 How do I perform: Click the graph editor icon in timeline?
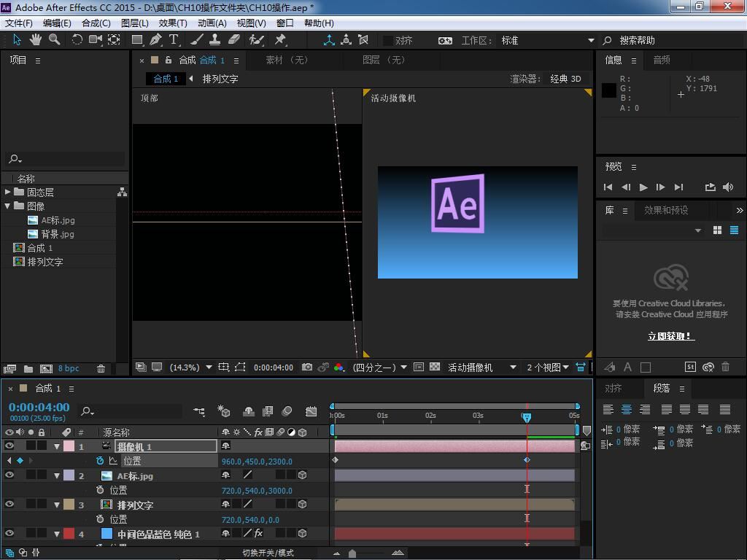(x=311, y=411)
